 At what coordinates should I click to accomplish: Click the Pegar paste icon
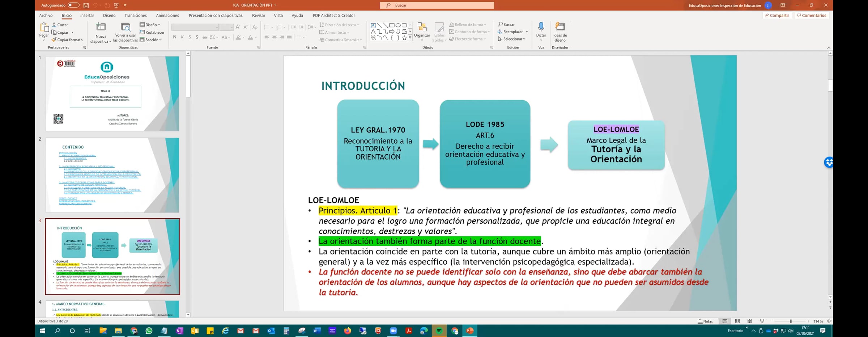[x=44, y=28]
